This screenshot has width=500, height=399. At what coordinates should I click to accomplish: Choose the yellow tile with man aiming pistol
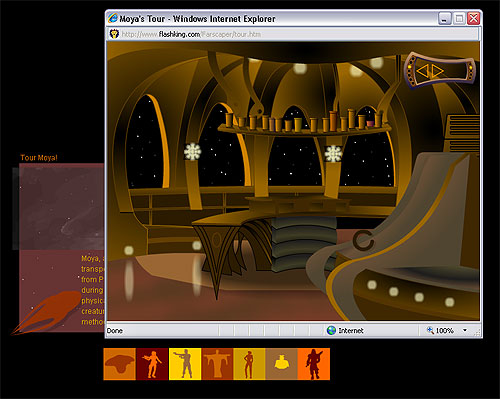185,364
